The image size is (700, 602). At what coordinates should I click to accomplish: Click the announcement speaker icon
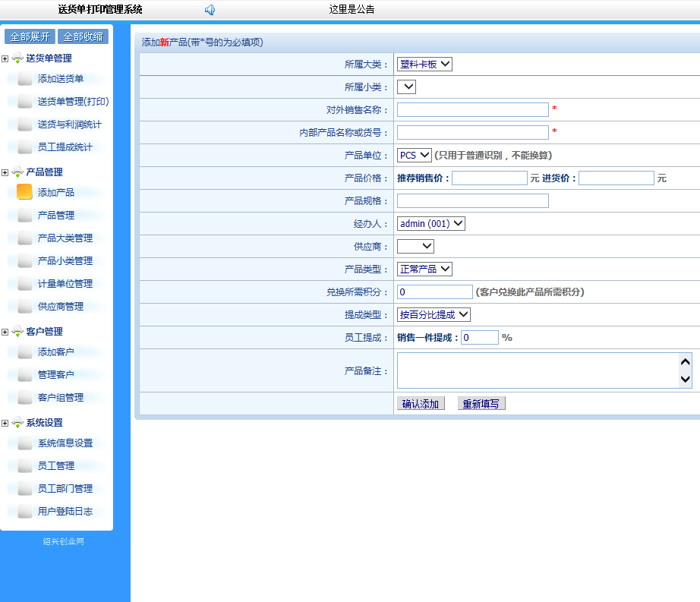(x=210, y=10)
